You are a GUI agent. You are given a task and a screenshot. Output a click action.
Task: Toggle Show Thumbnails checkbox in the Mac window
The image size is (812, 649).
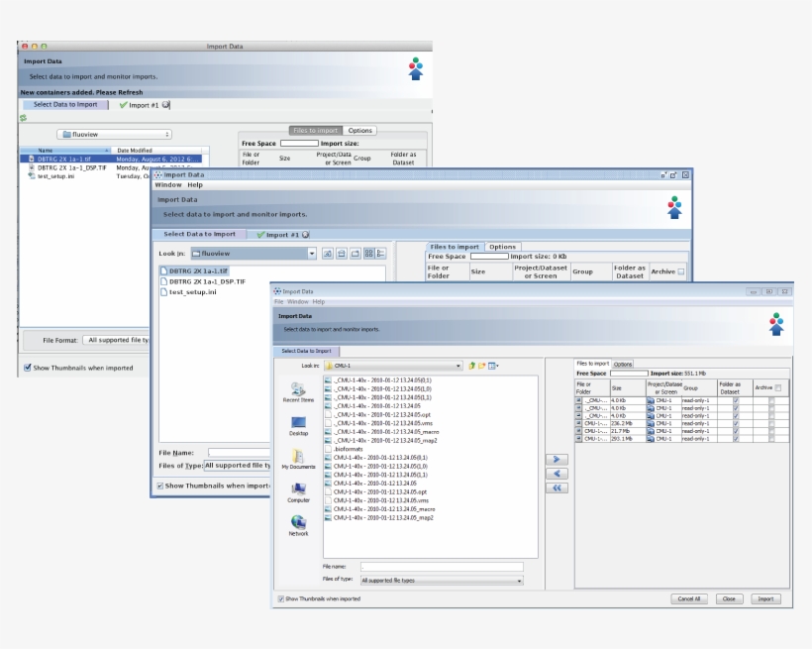click(27, 368)
